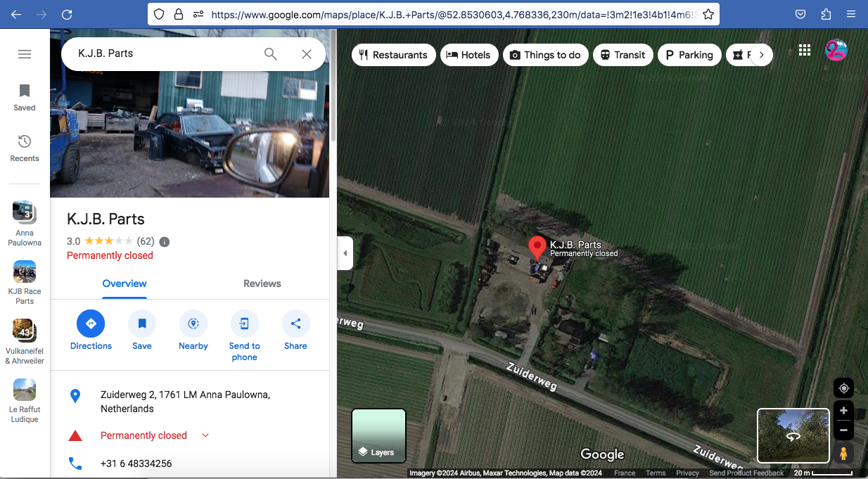This screenshot has width=868, height=479.
Task: Zoom in on the map
Action: (843, 411)
